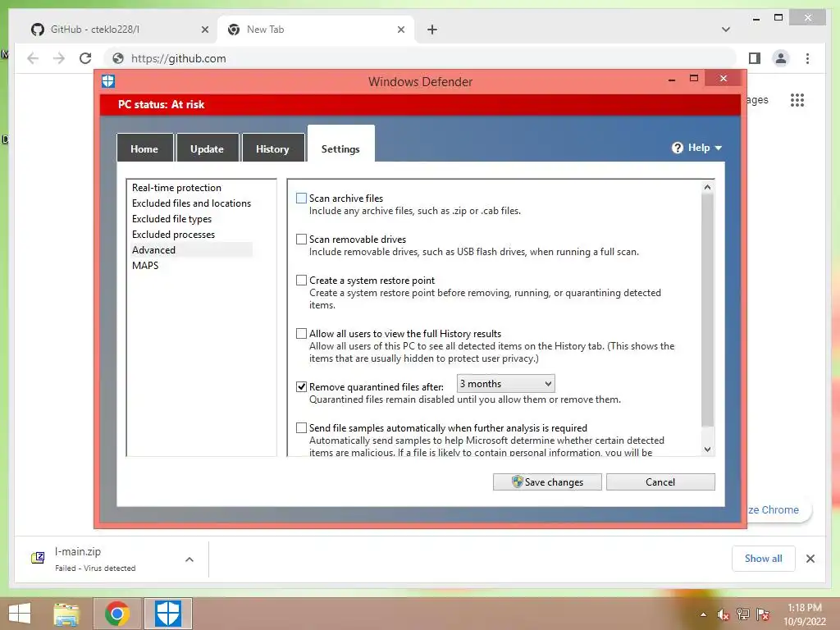Uncheck Remove quarantined files after
The width and height of the screenshot is (840, 630).
[x=302, y=387]
